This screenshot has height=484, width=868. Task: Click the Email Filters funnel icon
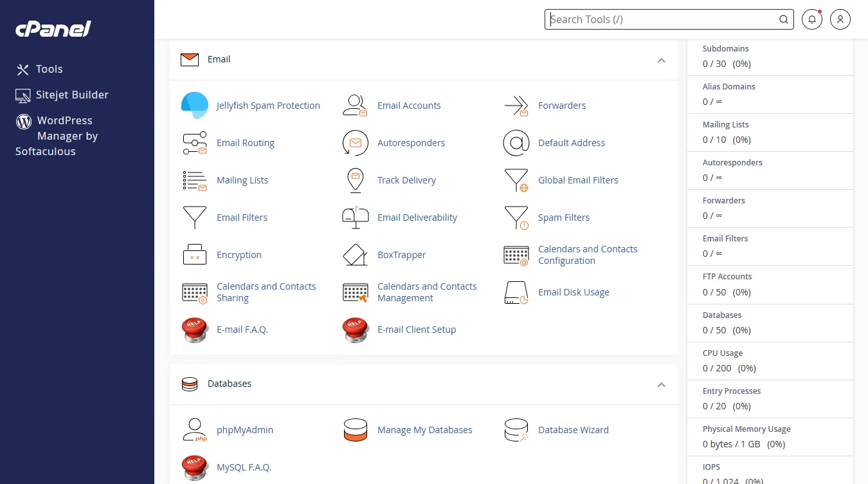[195, 218]
